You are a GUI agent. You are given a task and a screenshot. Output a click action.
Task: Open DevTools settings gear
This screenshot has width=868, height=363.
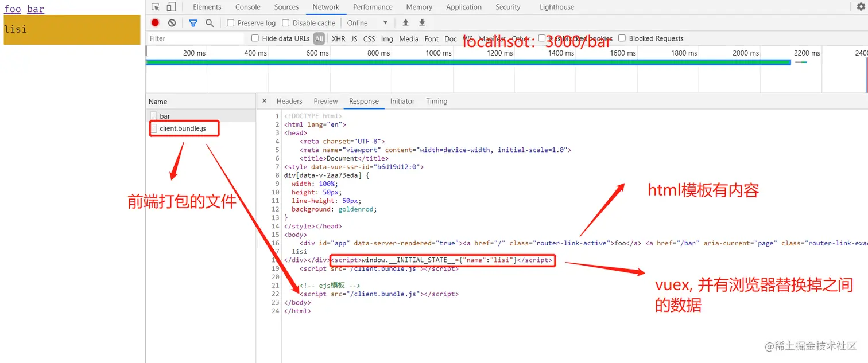tap(861, 7)
